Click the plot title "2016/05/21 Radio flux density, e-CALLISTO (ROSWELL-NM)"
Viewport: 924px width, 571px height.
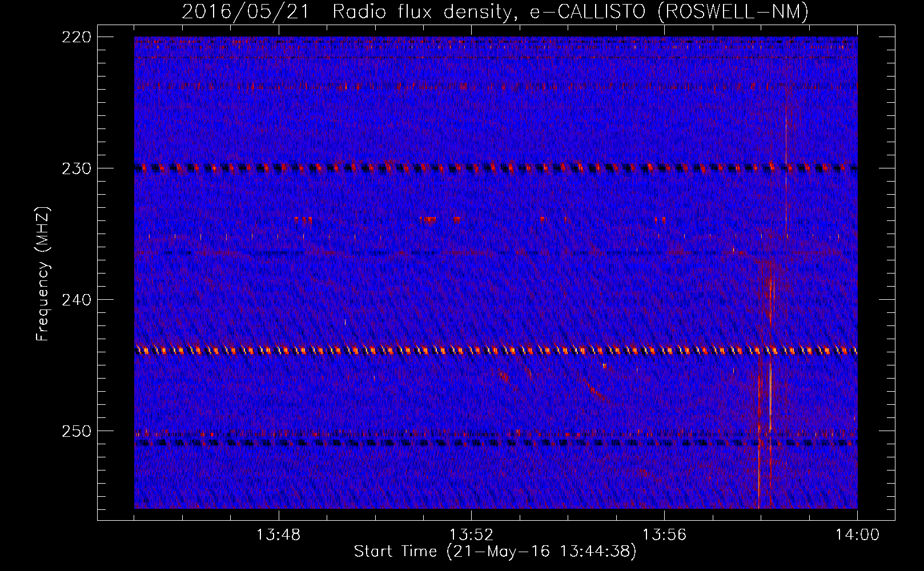click(495, 11)
